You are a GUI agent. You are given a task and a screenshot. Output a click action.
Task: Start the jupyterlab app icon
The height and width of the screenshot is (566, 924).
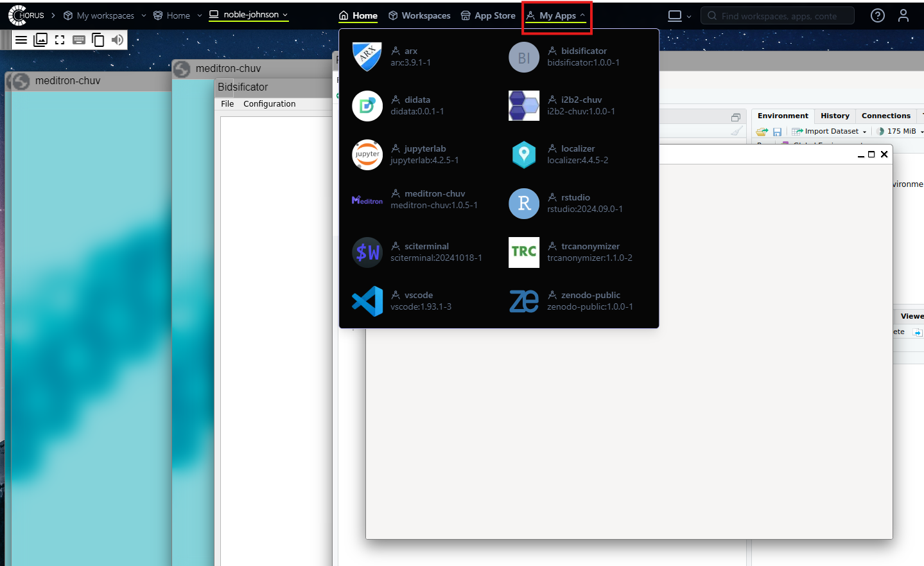coord(367,155)
